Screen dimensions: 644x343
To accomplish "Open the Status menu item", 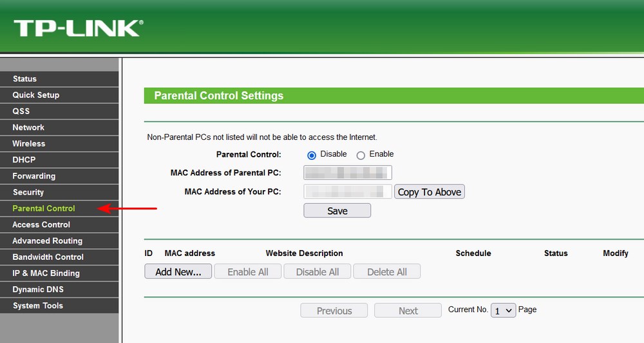I will tap(59, 79).
